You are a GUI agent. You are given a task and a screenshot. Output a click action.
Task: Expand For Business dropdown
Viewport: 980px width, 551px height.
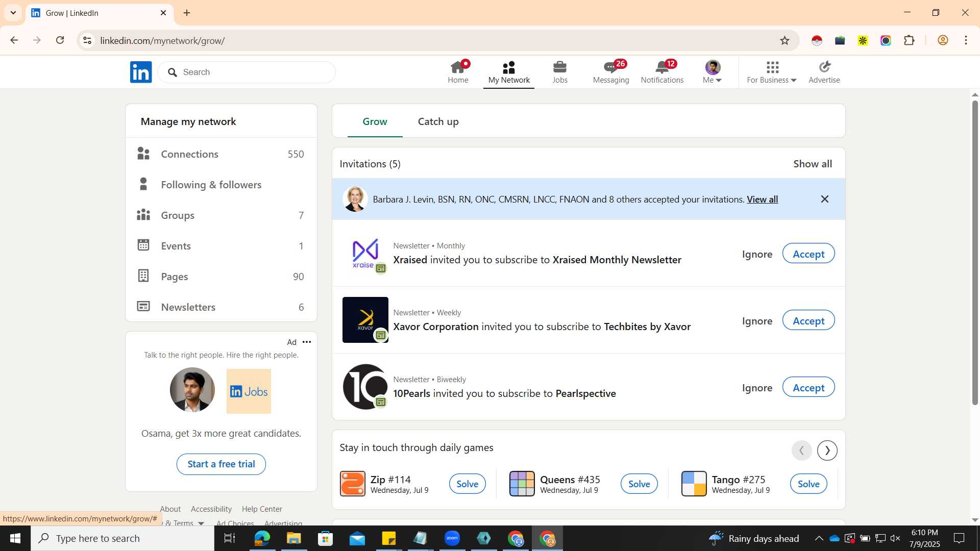(x=772, y=72)
